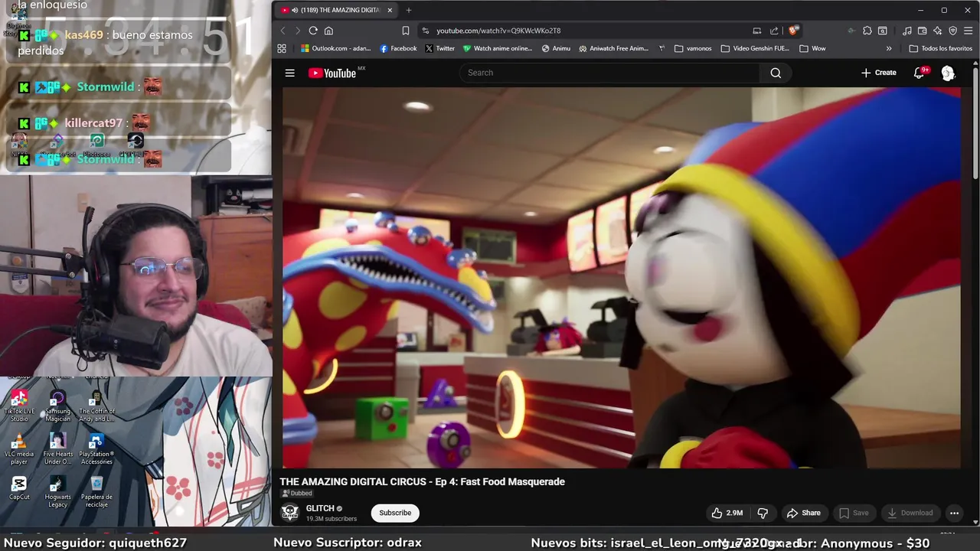This screenshot has width=980, height=551.
Task: Open Papelera de reciclaje icon
Action: click(x=96, y=491)
